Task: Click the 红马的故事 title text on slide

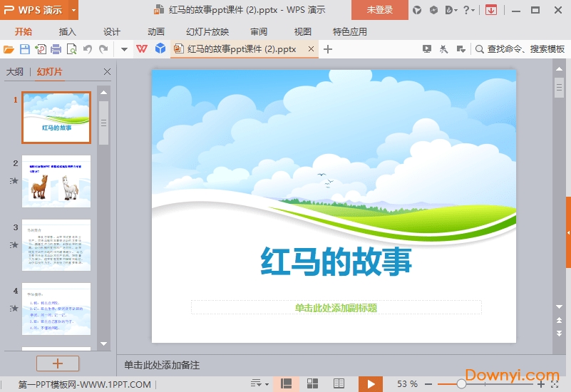Action: pyautogui.click(x=336, y=262)
